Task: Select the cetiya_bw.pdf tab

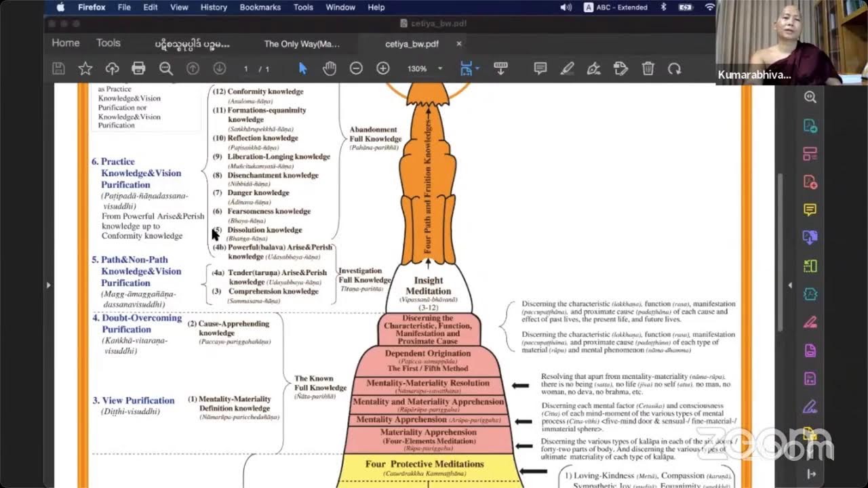Action: tap(412, 44)
